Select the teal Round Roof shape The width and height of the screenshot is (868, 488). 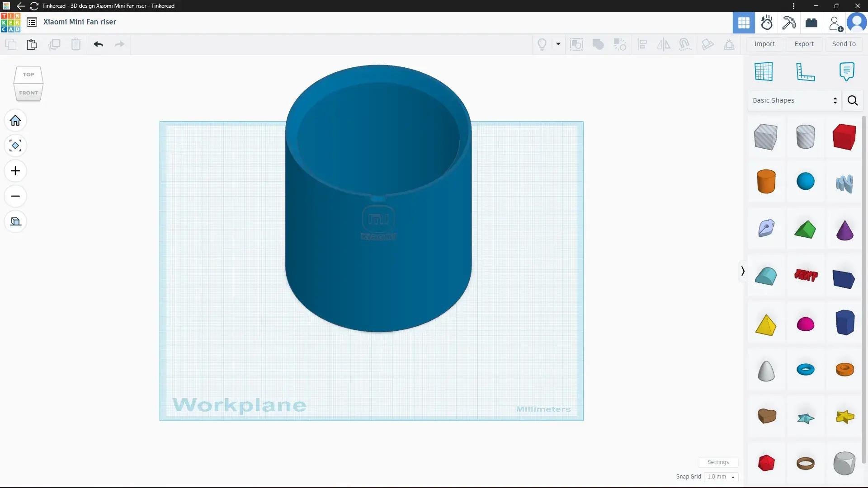point(766,276)
